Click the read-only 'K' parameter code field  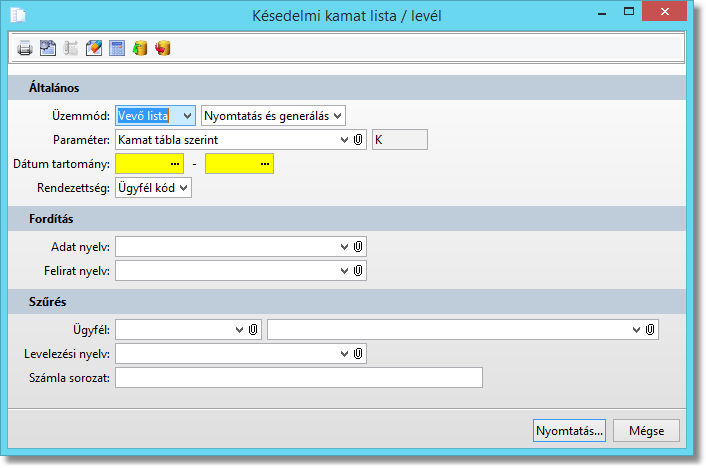pos(400,140)
